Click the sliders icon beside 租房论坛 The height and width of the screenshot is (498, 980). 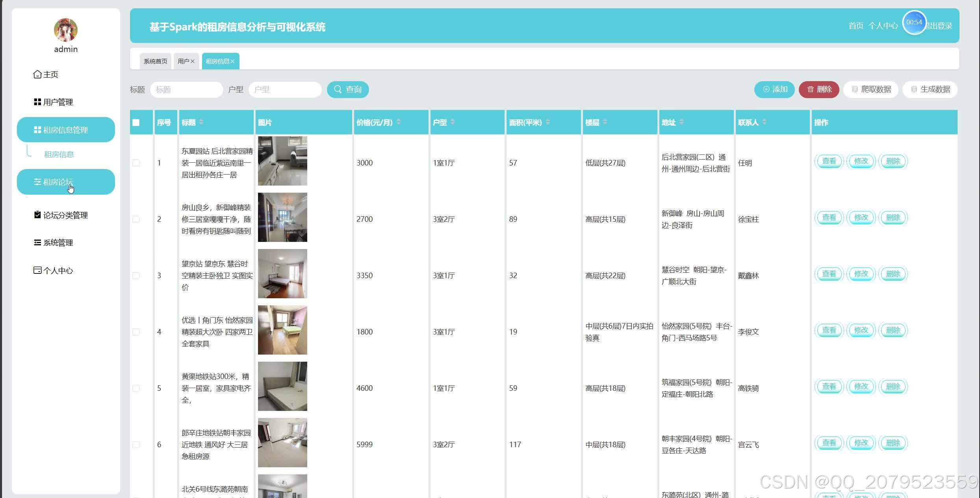click(x=37, y=182)
